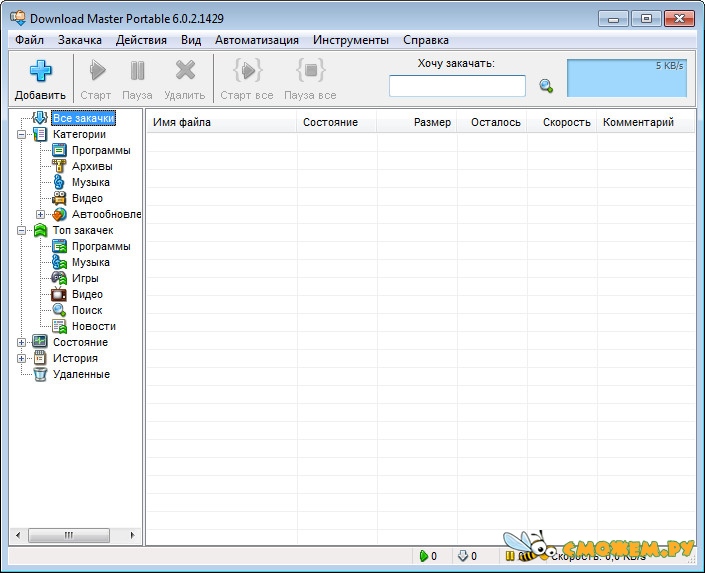Click the Удалить cross icon

click(x=185, y=70)
